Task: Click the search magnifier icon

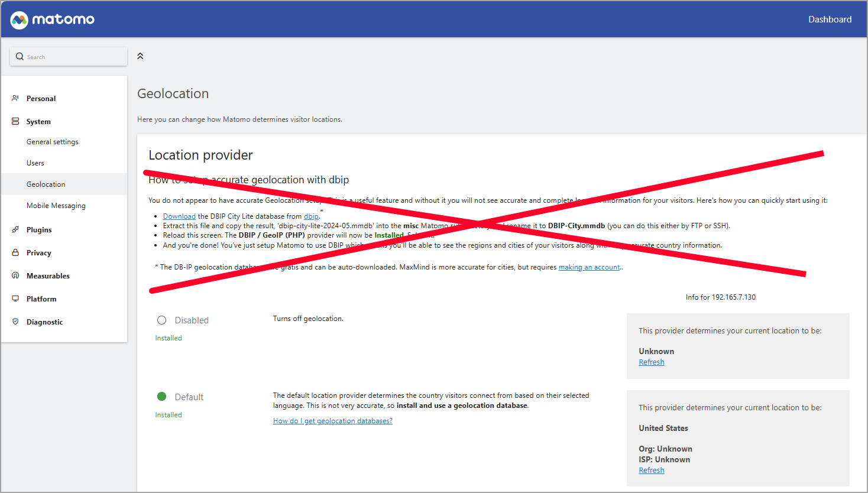Action: pyautogui.click(x=20, y=57)
